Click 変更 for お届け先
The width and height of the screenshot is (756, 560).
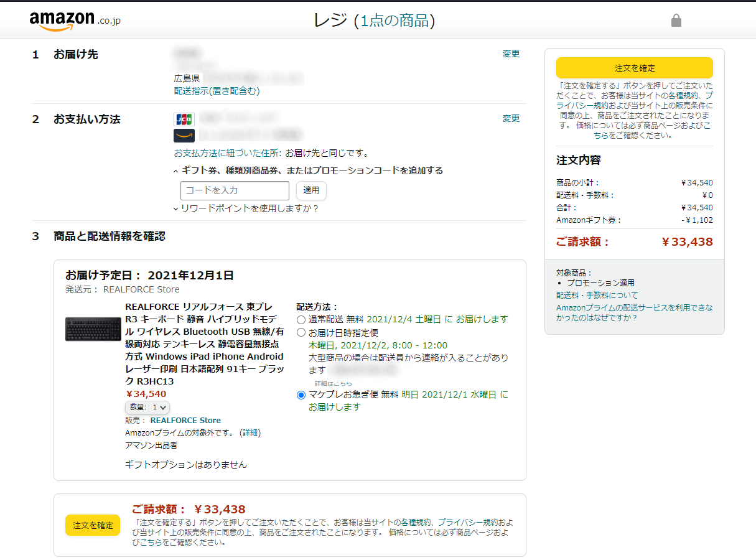(x=511, y=54)
